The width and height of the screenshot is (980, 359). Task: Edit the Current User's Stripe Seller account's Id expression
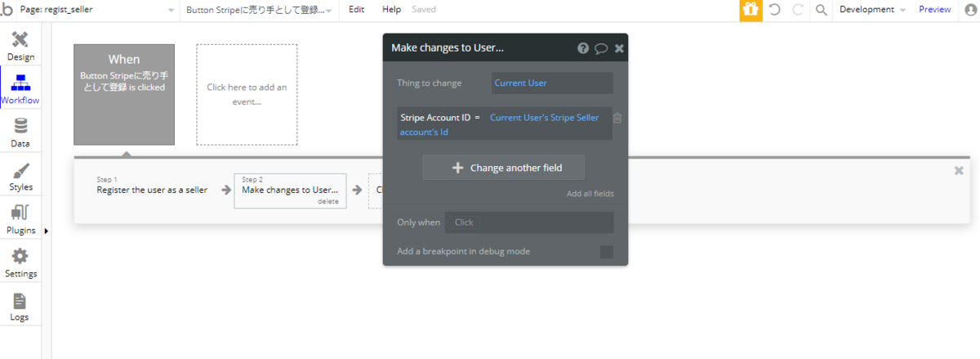(499, 124)
